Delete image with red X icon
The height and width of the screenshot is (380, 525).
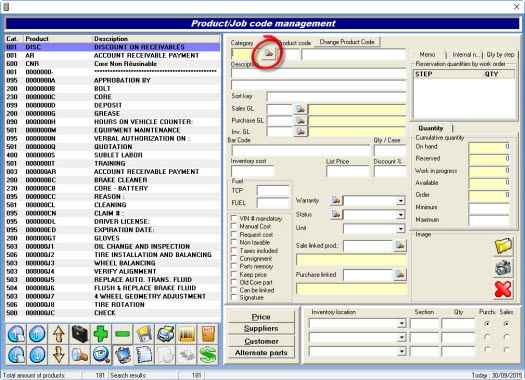(503, 289)
